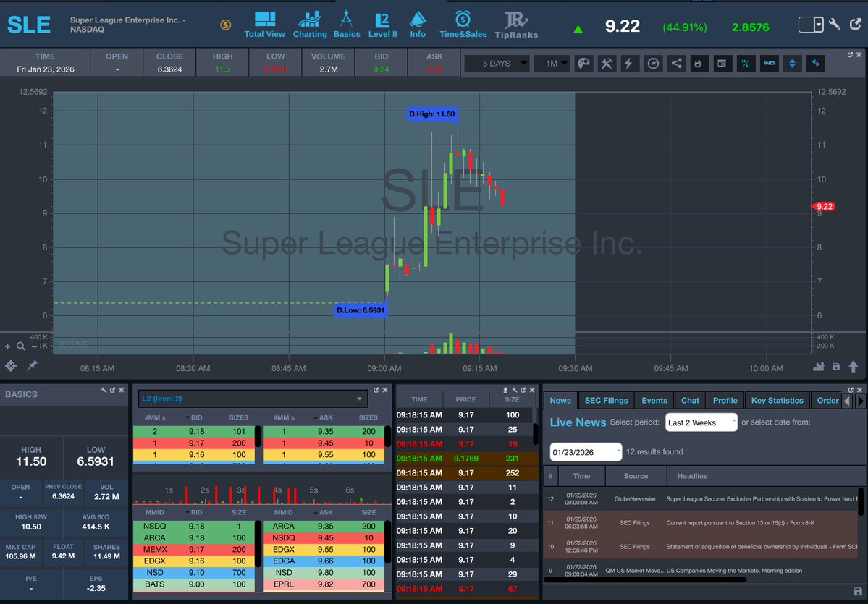Click the crosshair move icon
Screen dimensions: 868x604
click(11, 365)
